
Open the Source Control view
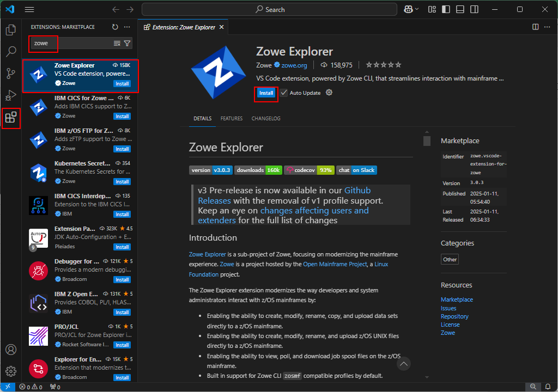[11, 73]
